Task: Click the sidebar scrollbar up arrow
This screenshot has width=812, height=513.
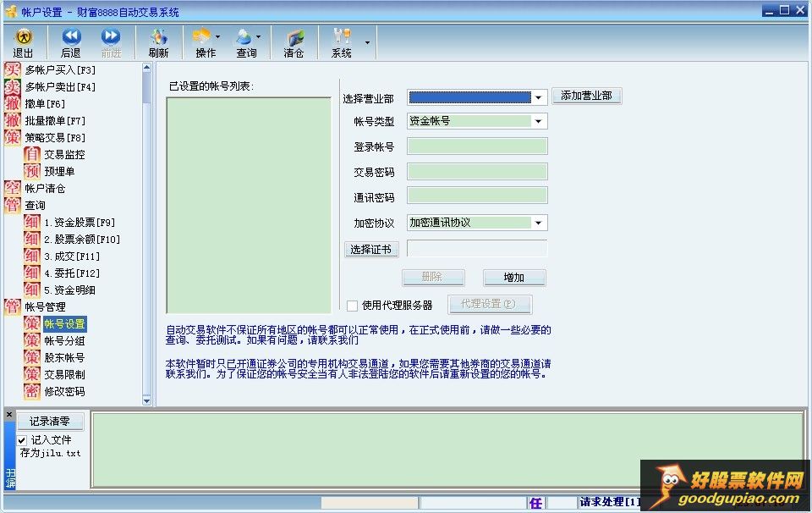Action: point(146,68)
